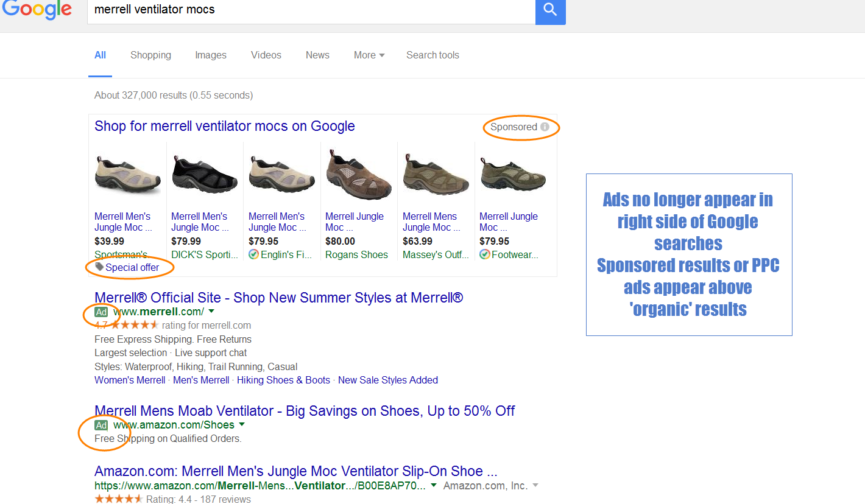Open the Merrell Men's Jungle Moc title priced $79.99
This screenshot has height=504, width=865.
click(x=200, y=222)
